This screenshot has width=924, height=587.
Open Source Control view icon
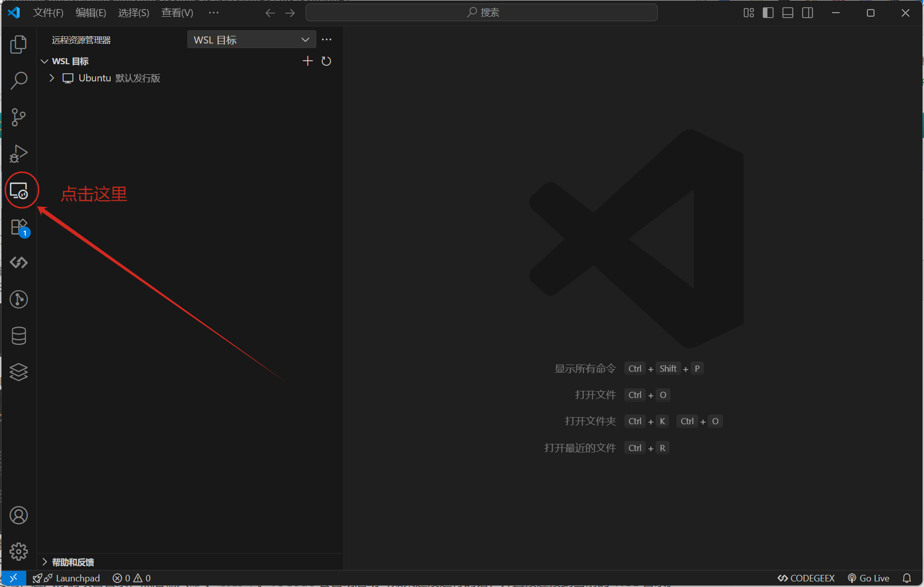click(x=19, y=117)
